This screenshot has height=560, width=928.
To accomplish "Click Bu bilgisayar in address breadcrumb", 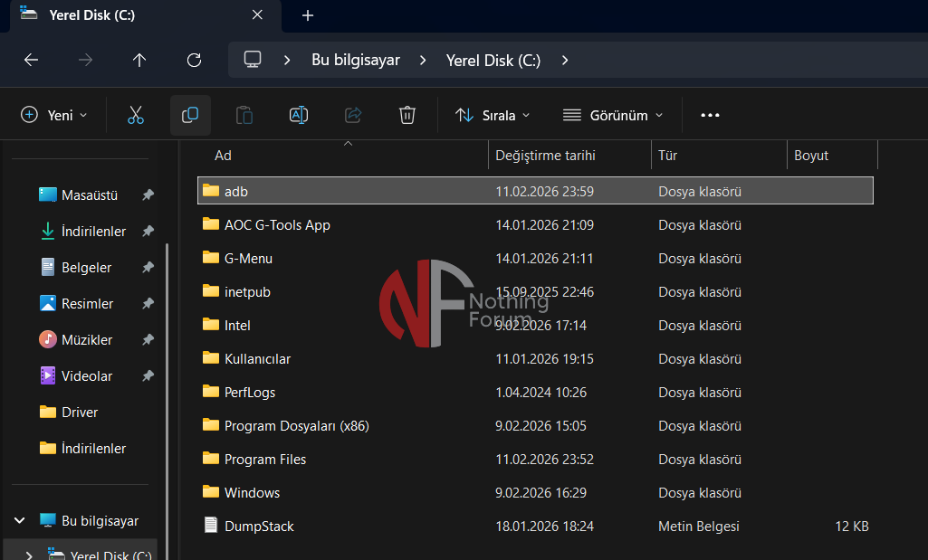I will 355,60.
